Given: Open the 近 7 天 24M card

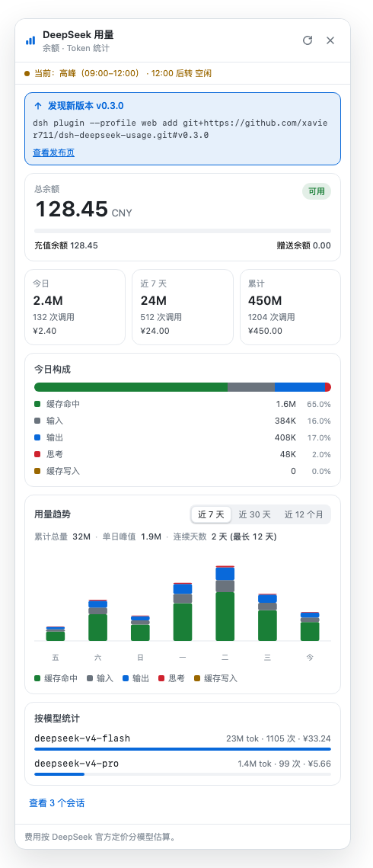Looking at the screenshot, I should 183,307.
